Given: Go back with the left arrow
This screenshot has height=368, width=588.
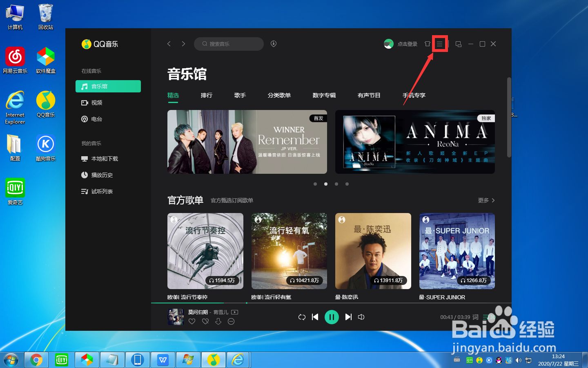Looking at the screenshot, I should [169, 44].
